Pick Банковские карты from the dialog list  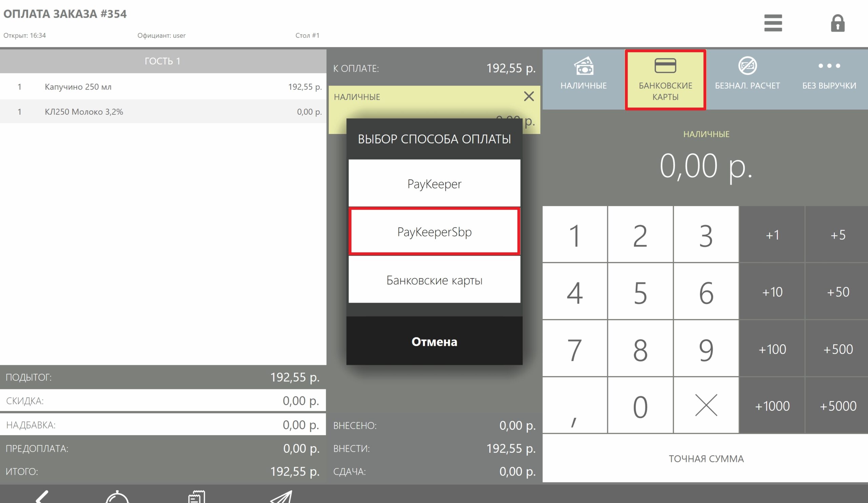coord(434,280)
